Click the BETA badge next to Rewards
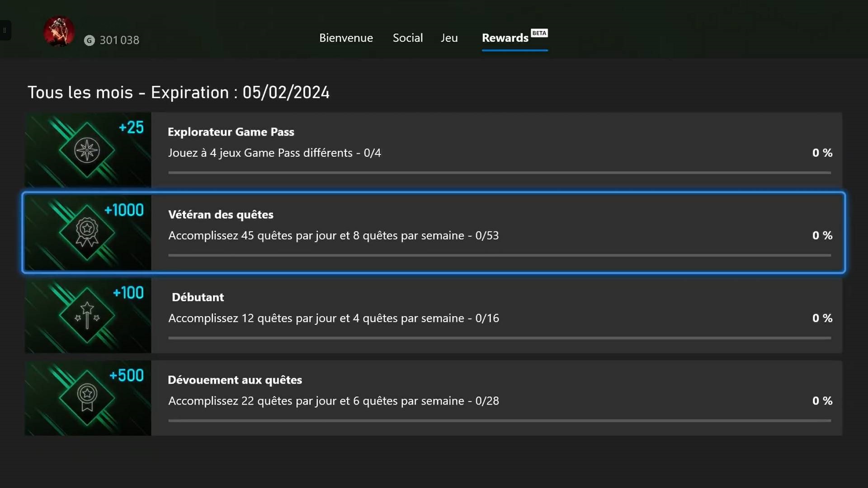Screen dimensions: 868x488 [x=539, y=33]
